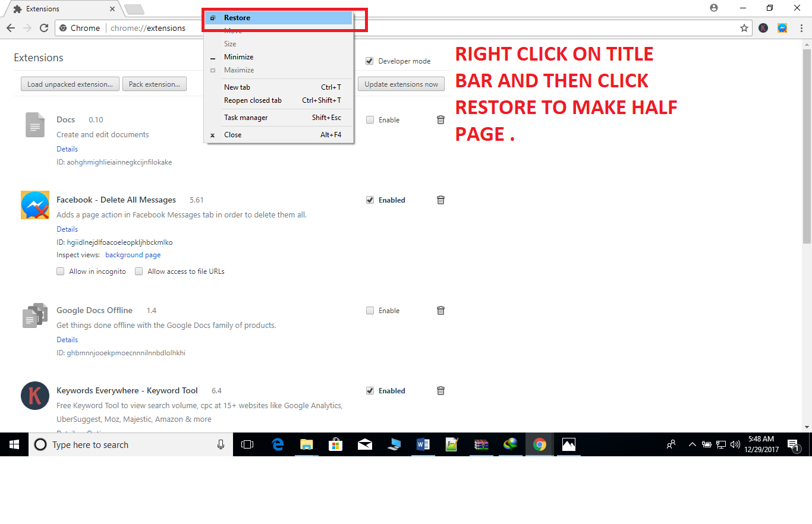The height and width of the screenshot is (524, 812).
Task: Remove Facebook - Delete All Messages with trash icon
Action: point(440,200)
